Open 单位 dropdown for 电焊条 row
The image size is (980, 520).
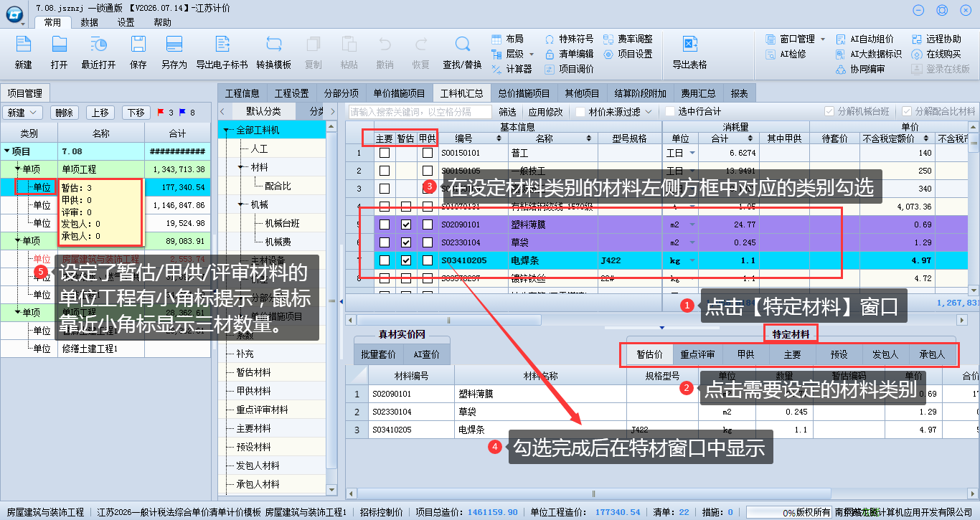(x=692, y=260)
